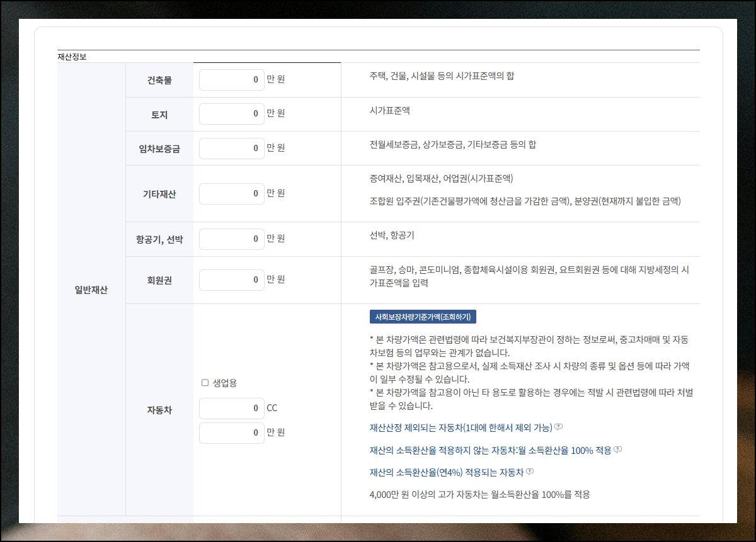Click the 자동차 CC displacement input field

(232, 409)
